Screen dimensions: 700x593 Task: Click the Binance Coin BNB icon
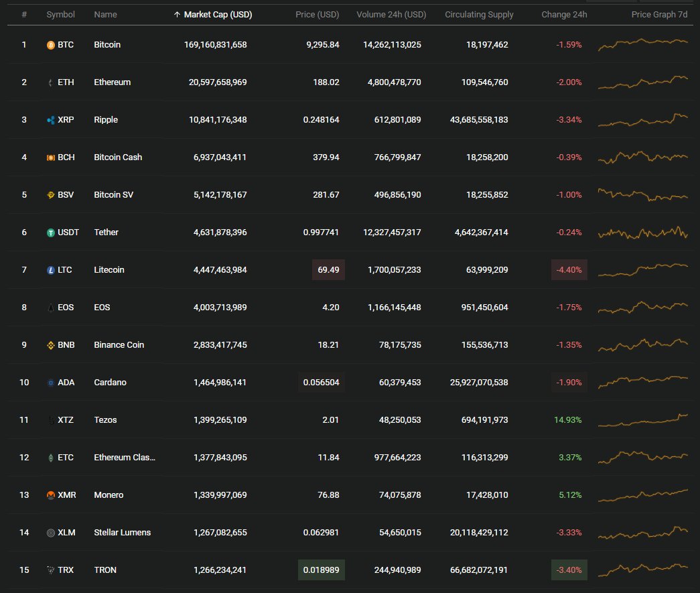point(50,345)
